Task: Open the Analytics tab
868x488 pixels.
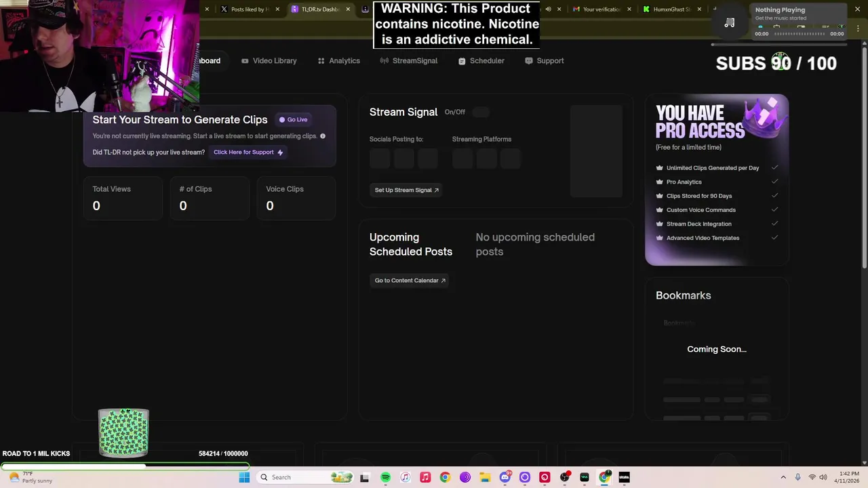Action: (338, 61)
